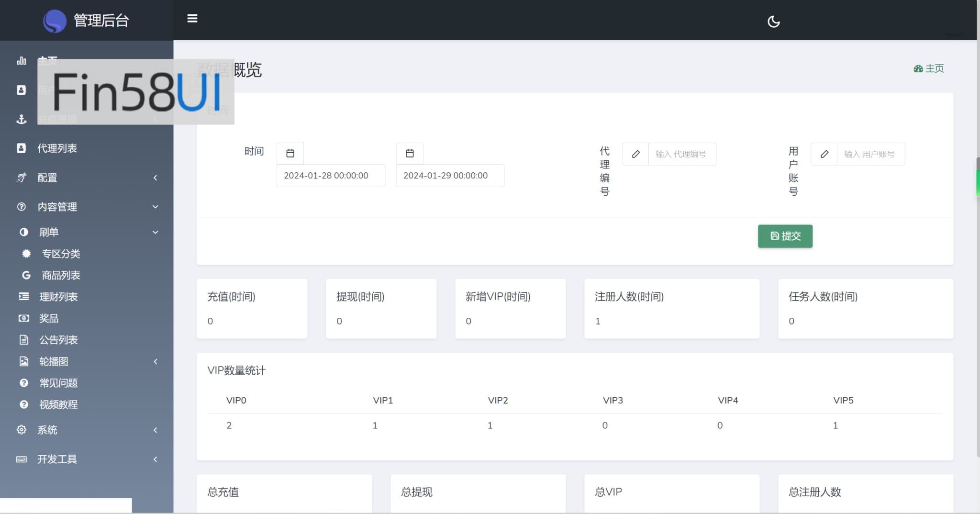This screenshot has height=514, width=980.
Task: Go to 公告列表 page
Action: (58, 340)
